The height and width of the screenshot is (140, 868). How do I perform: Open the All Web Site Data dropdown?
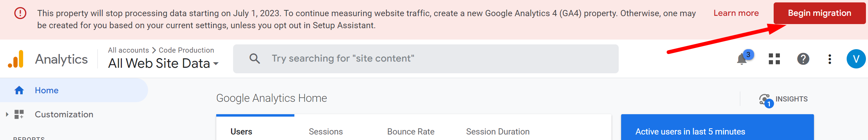tap(163, 63)
